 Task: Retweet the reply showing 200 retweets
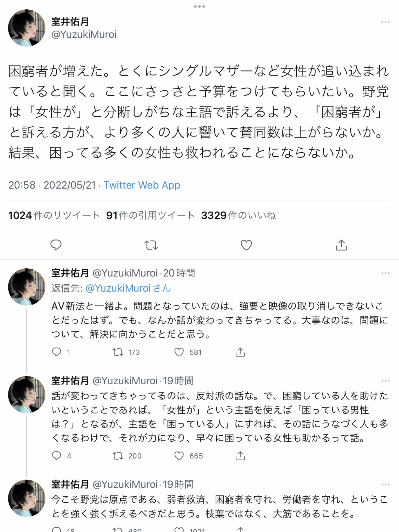[118, 456]
